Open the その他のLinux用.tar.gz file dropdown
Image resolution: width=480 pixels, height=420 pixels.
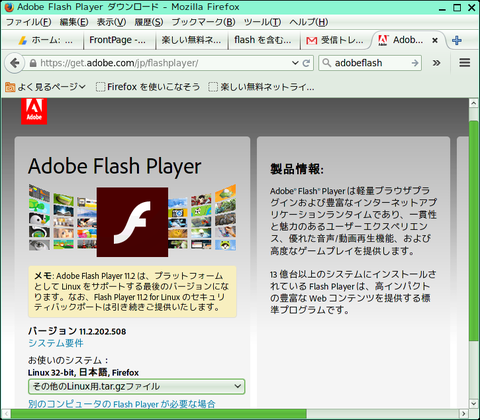137,386
